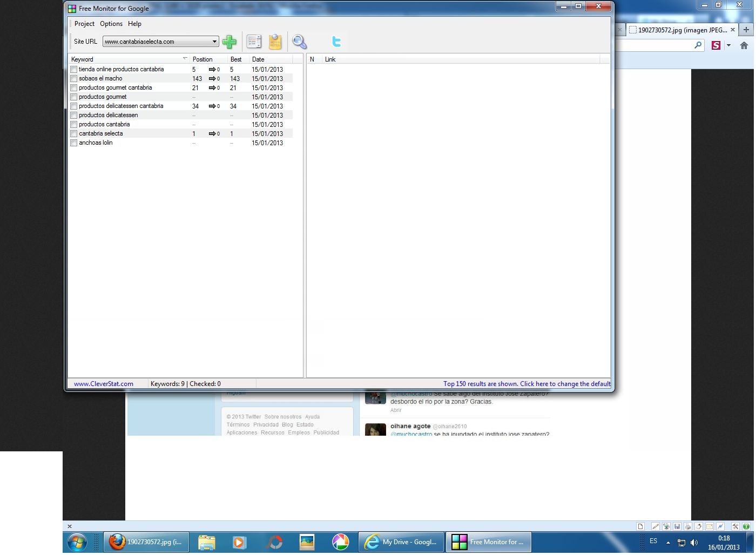Click the green question mark addon-bar icon

coord(746,526)
